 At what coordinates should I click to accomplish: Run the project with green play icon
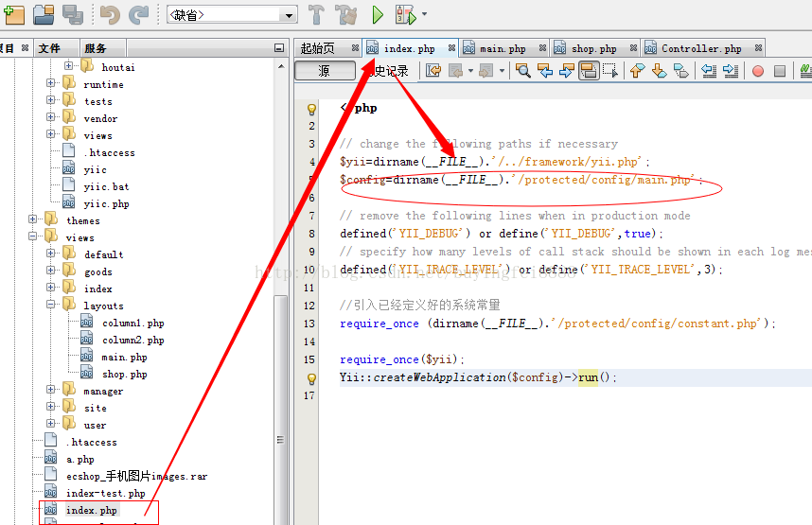(378, 14)
